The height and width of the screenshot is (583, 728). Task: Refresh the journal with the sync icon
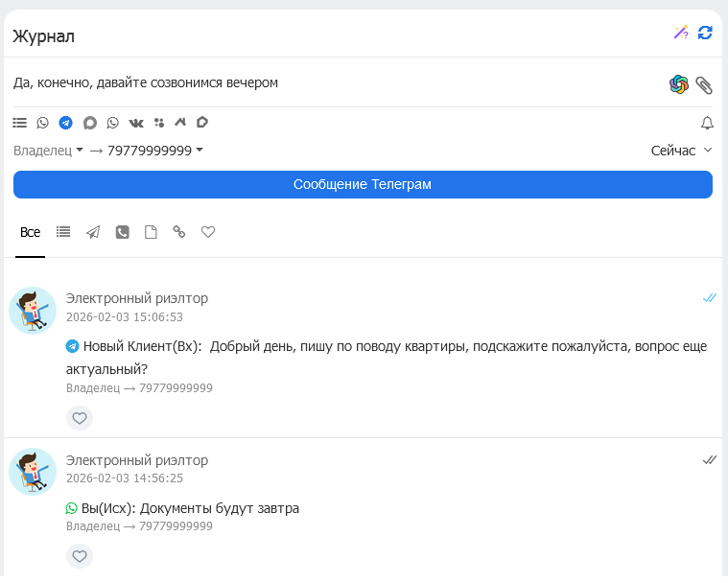[x=705, y=33]
